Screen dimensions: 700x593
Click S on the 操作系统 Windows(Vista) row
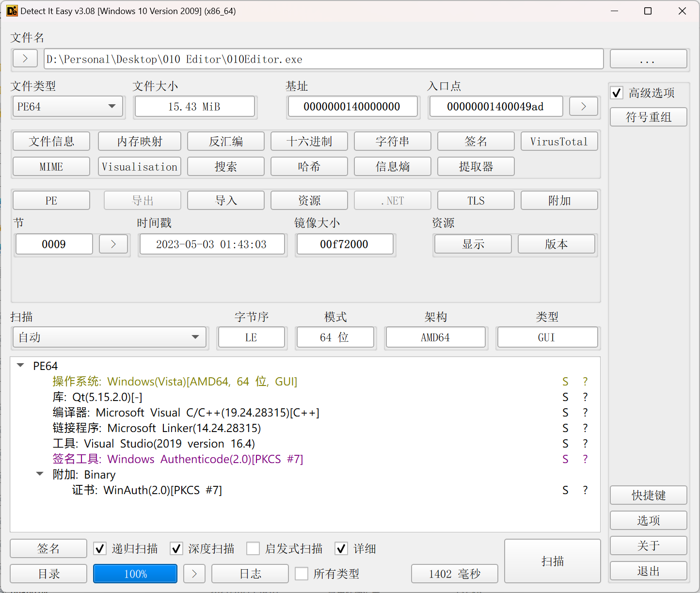[565, 382]
